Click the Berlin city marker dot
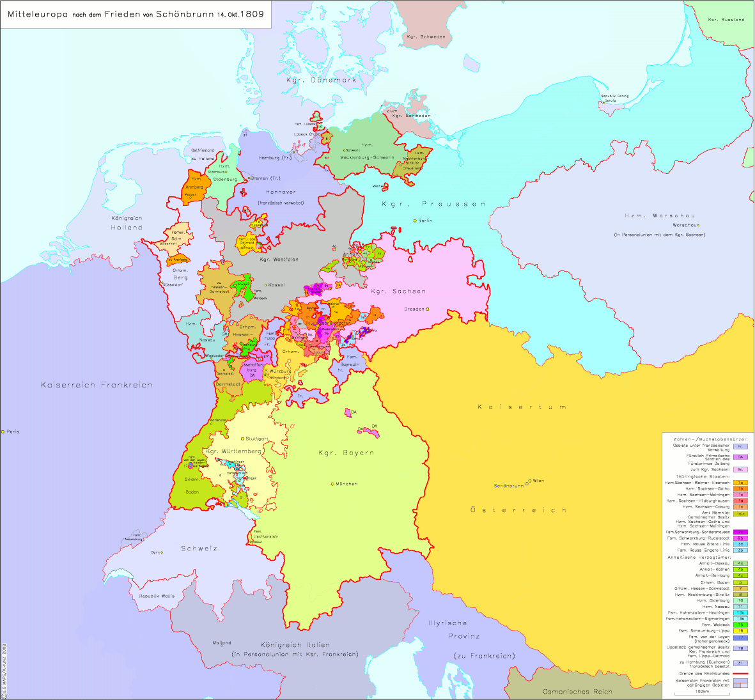Viewport: 755px width, 700px height. coord(415,221)
